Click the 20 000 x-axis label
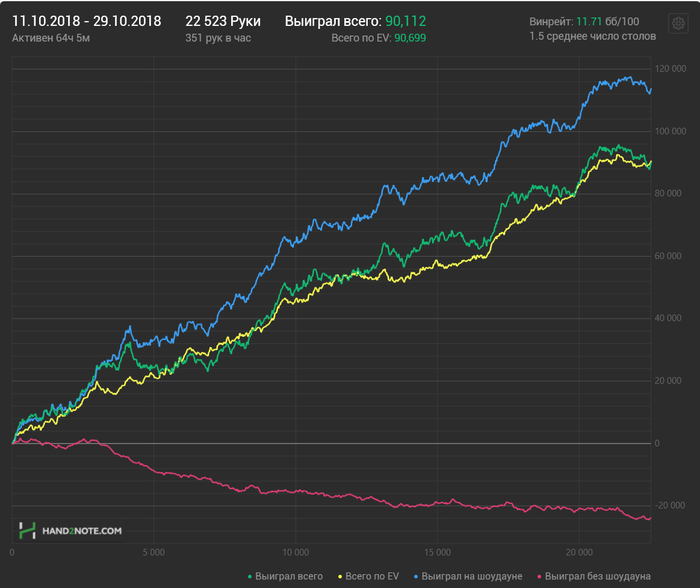This screenshot has width=700, height=588. (x=579, y=552)
